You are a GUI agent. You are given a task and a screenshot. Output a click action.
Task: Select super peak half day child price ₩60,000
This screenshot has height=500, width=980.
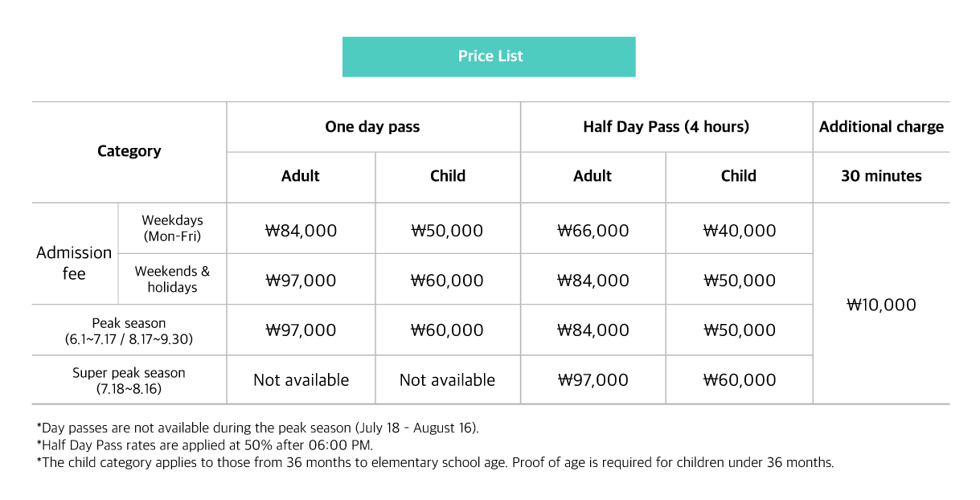point(740,380)
